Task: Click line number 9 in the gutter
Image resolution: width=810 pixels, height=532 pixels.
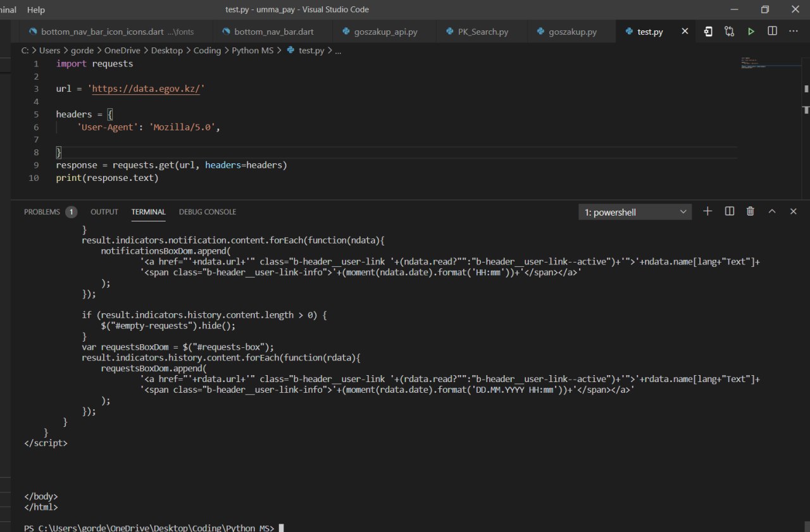Action: click(x=36, y=165)
